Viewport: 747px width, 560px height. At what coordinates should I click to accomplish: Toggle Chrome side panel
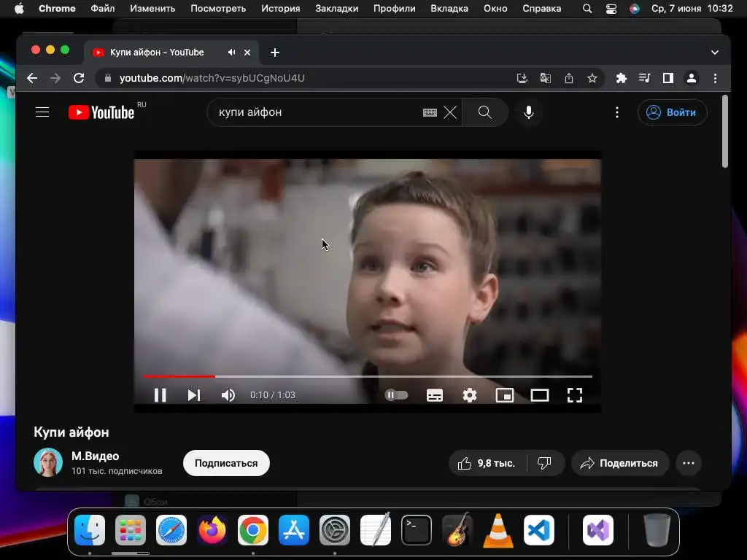point(668,78)
